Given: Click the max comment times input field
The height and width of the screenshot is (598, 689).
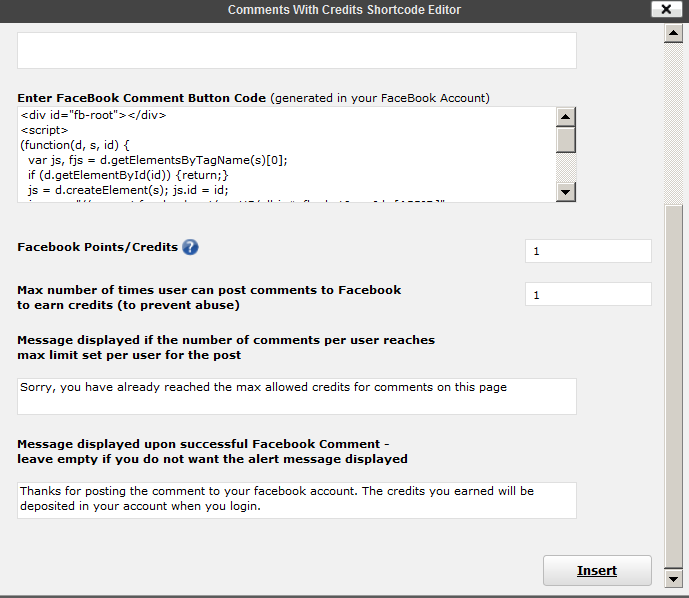Looking at the screenshot, I should pyautogui.click(x=588, y=294).
